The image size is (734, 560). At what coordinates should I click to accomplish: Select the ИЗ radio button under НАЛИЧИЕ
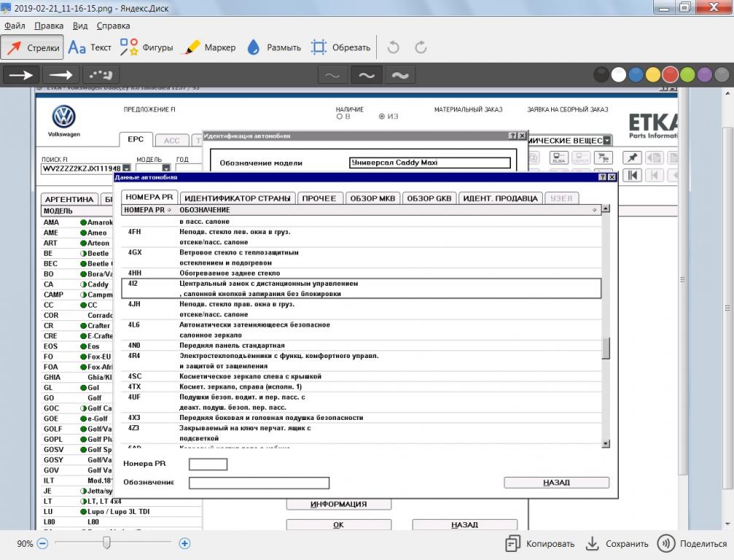(382, 117)
